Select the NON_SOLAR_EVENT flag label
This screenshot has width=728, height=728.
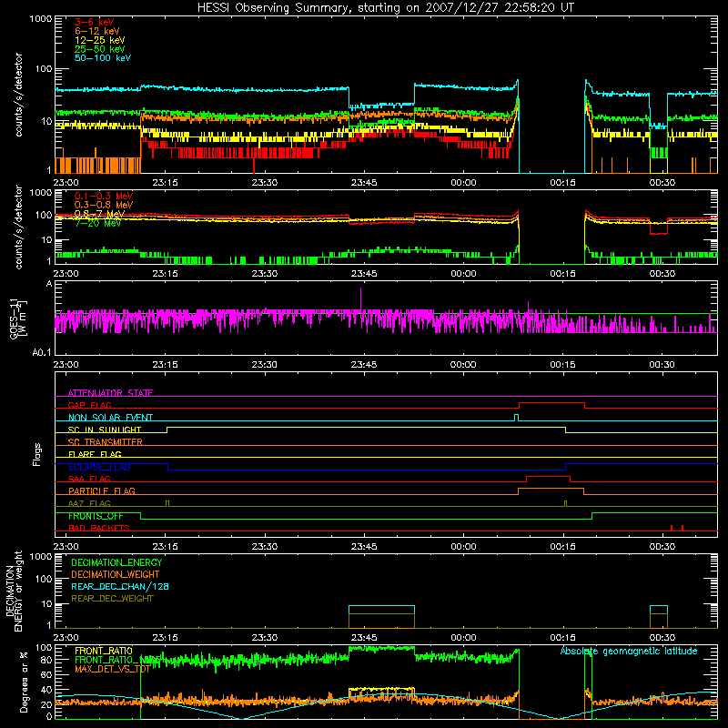click(110, 418)
